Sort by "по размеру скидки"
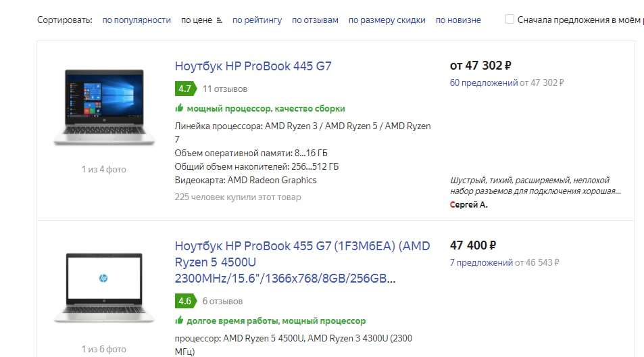Screen dimensions: 644x357 (387, 20)
